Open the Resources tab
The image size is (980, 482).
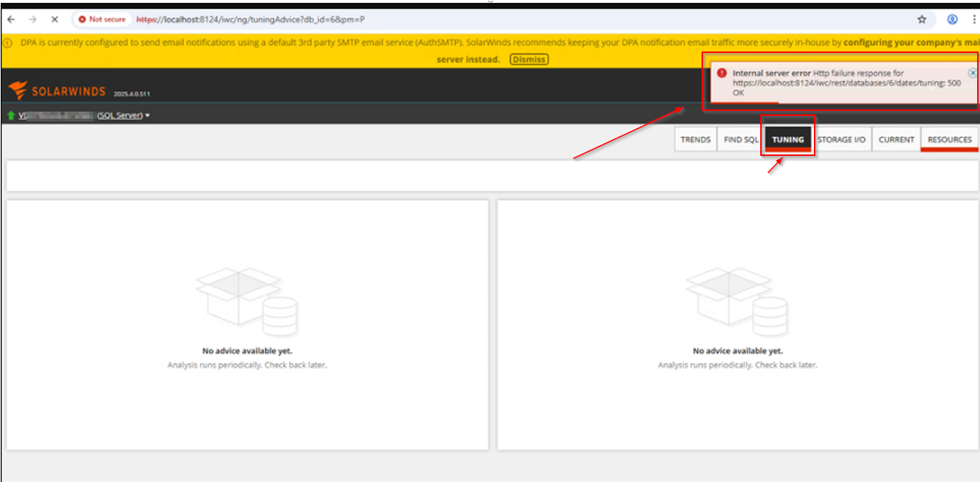949,139
